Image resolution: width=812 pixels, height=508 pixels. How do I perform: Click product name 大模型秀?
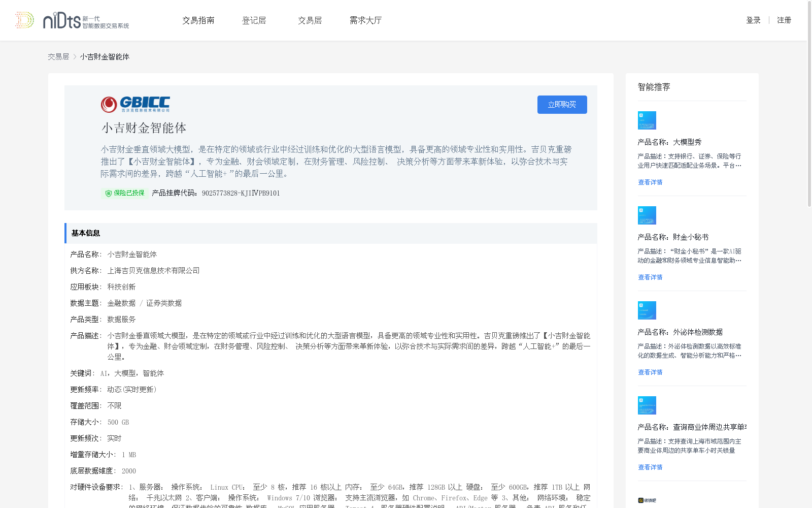(x=687, y=142)
